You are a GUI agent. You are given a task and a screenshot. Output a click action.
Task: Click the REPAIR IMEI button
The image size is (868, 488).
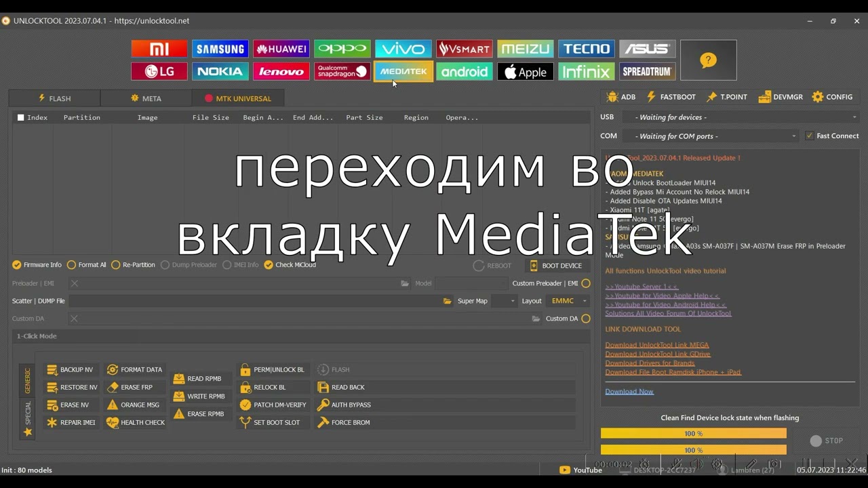point(71,422)
